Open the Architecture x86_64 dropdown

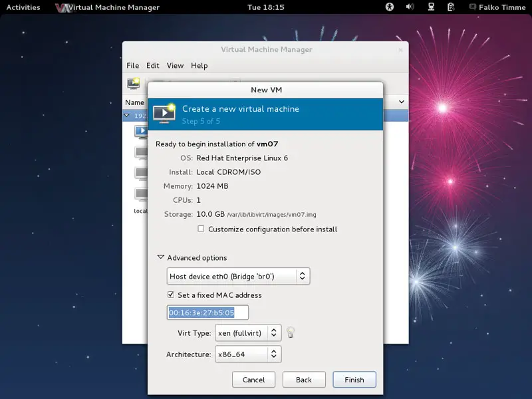pos(248,354)
